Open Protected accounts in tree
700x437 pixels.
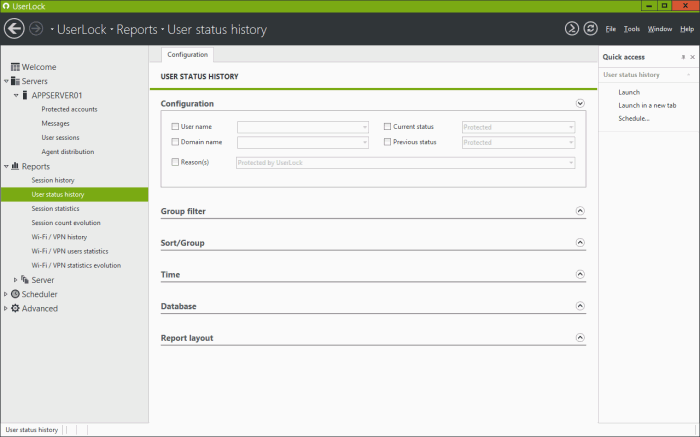click(69, 109)
